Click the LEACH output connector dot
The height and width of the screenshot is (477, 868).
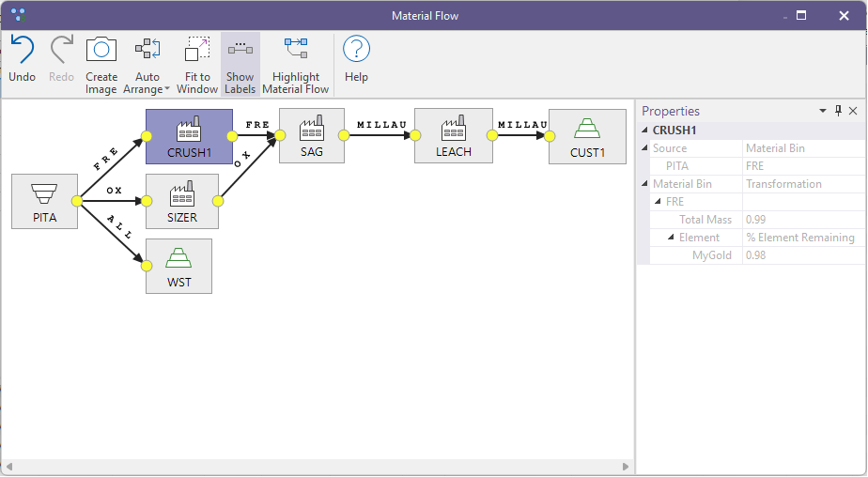pyautogui.click(x=492, y=135)
